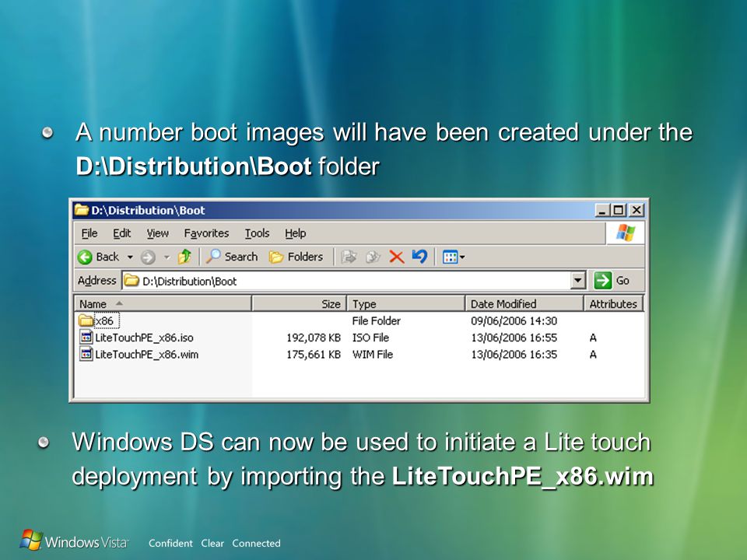747x560 pixels.
Task: Maximize the D:\Distribution\Boot window
Action: coord(619,210)
